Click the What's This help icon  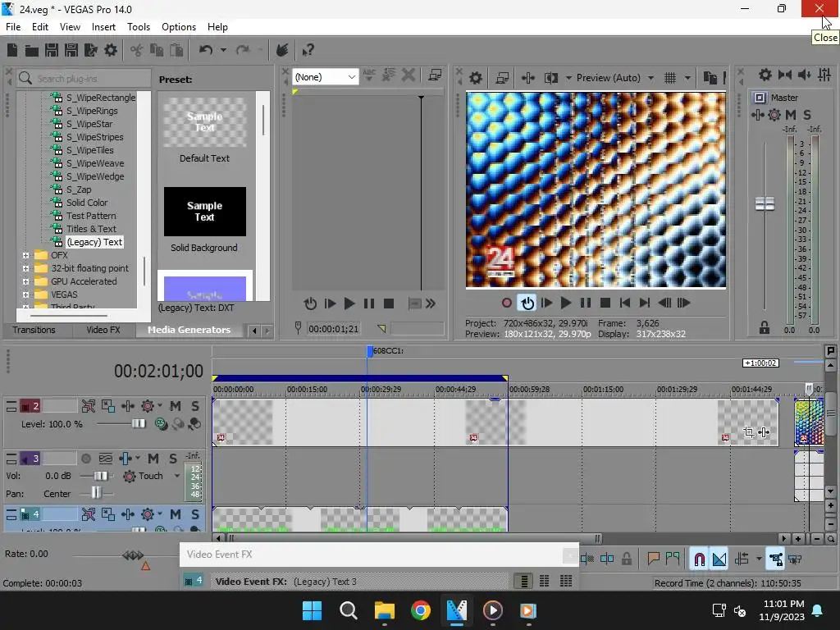click(308, 50)
